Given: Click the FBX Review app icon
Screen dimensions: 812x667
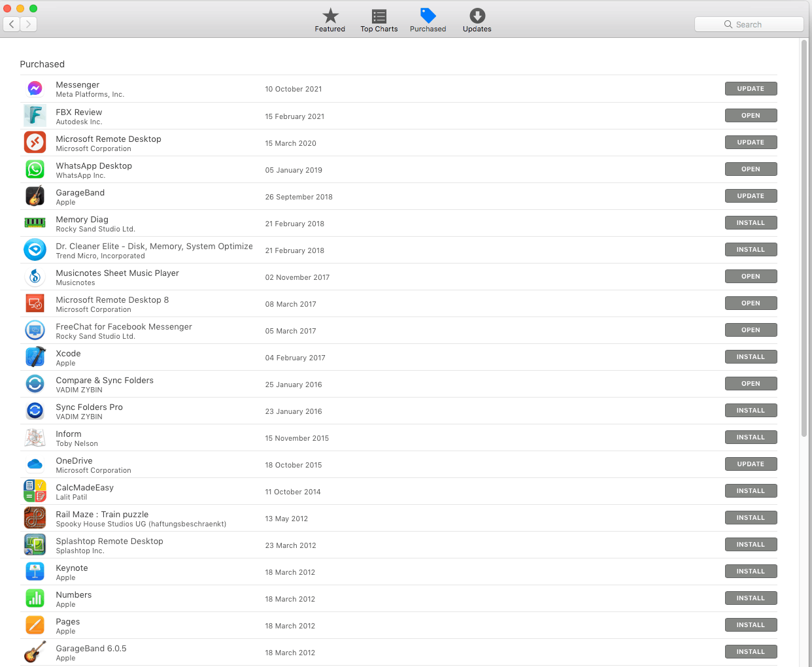Looking at the screenshot, I should 35,115.
